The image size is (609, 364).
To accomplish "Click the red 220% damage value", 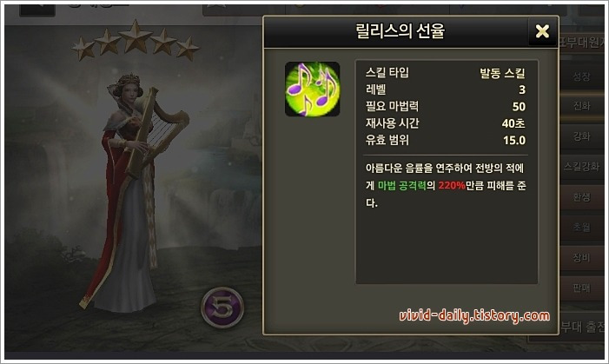I will (452, 186).
